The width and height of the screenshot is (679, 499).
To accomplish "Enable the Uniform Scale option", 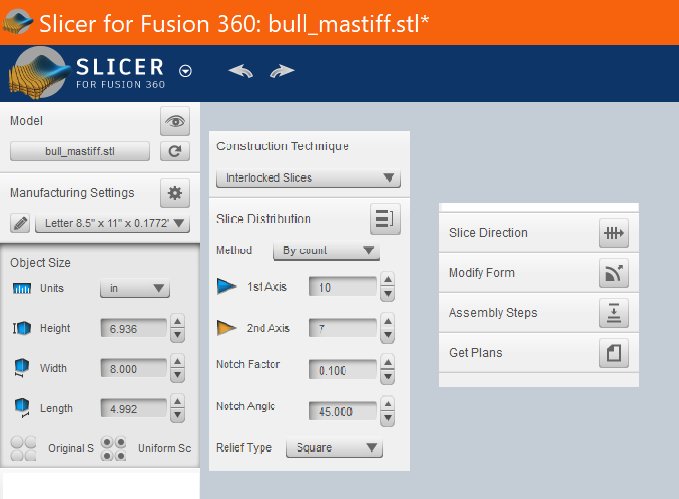I will (x=113, y=448).
